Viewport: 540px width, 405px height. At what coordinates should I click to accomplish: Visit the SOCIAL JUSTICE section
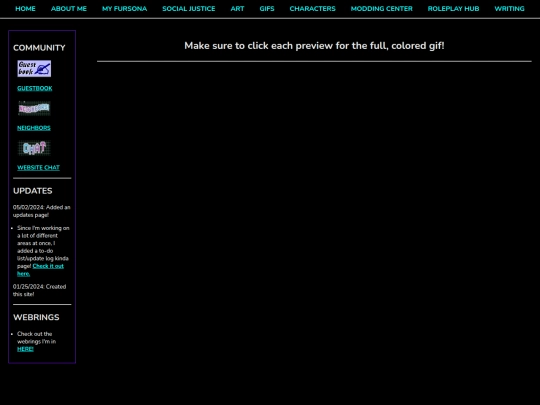pos(189,9)
